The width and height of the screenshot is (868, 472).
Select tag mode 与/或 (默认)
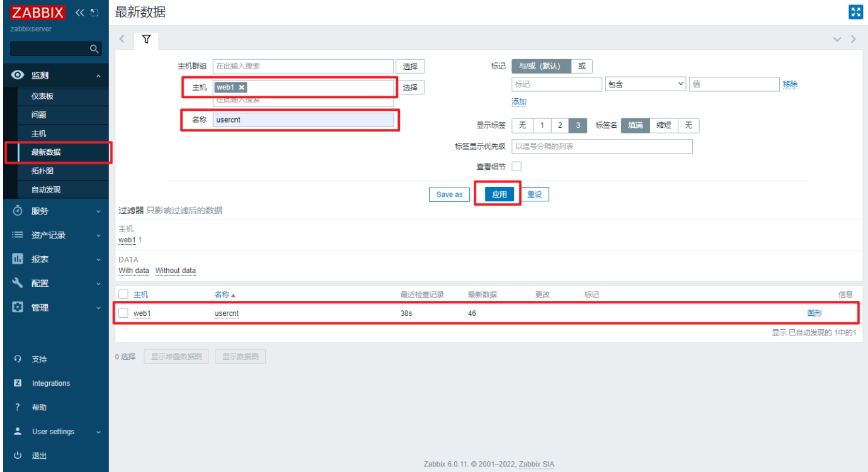pos(541,66)
